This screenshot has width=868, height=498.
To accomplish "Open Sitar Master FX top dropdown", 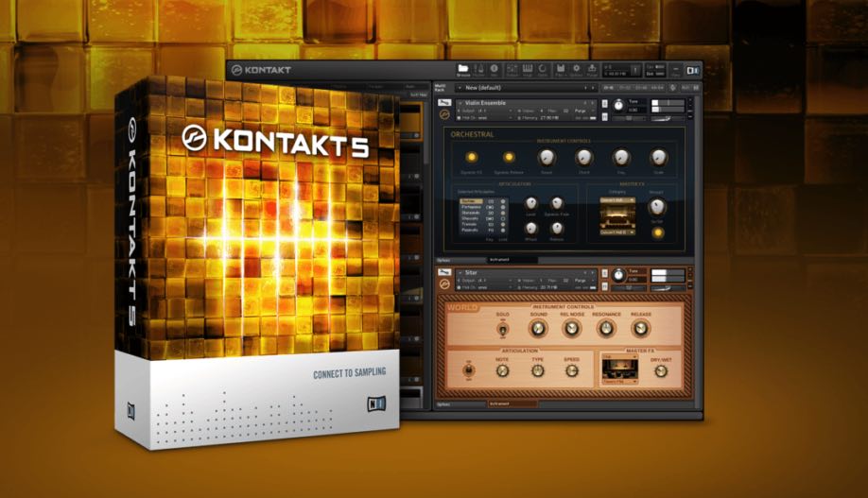I will 619,357.
